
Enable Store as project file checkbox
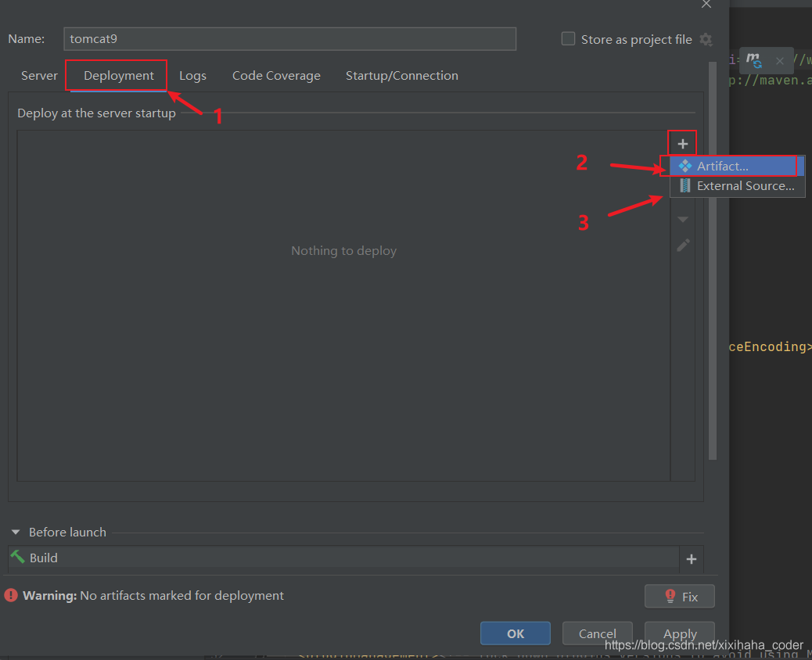click(568, 39)
